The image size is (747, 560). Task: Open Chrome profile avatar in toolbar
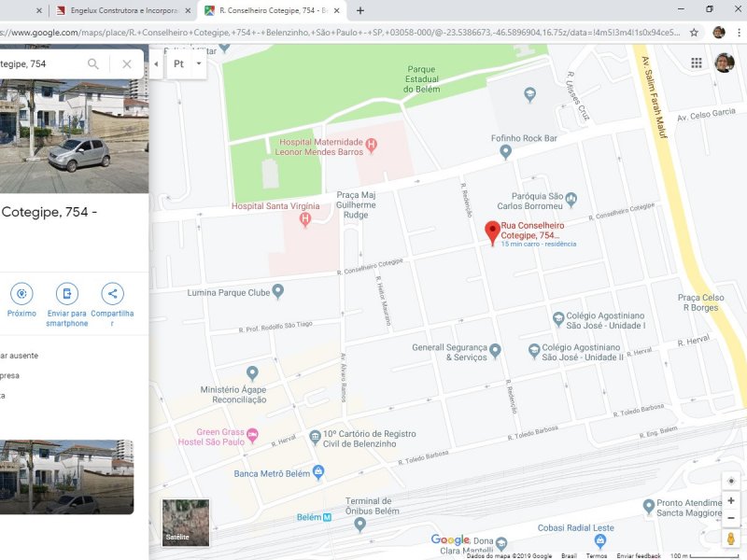(719, 33)
